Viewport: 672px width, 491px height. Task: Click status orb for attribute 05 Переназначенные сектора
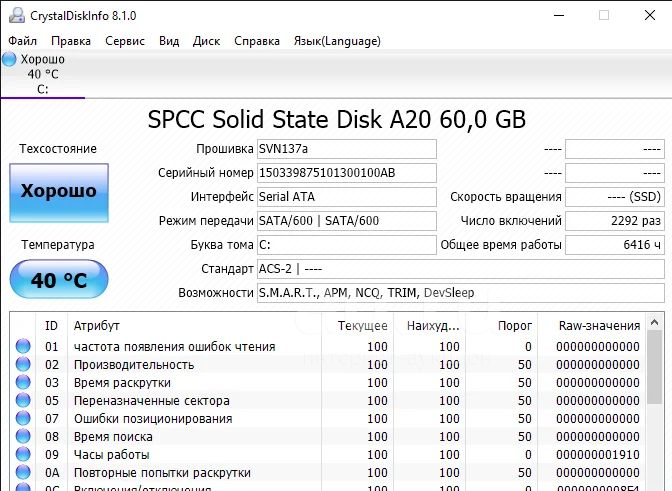23,400
